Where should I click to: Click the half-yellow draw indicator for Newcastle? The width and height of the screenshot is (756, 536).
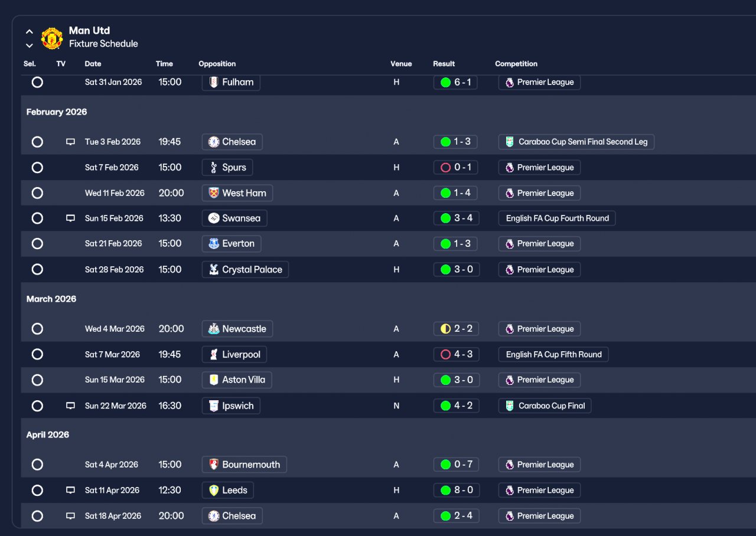pyautogui.click(x=445, y=329)
